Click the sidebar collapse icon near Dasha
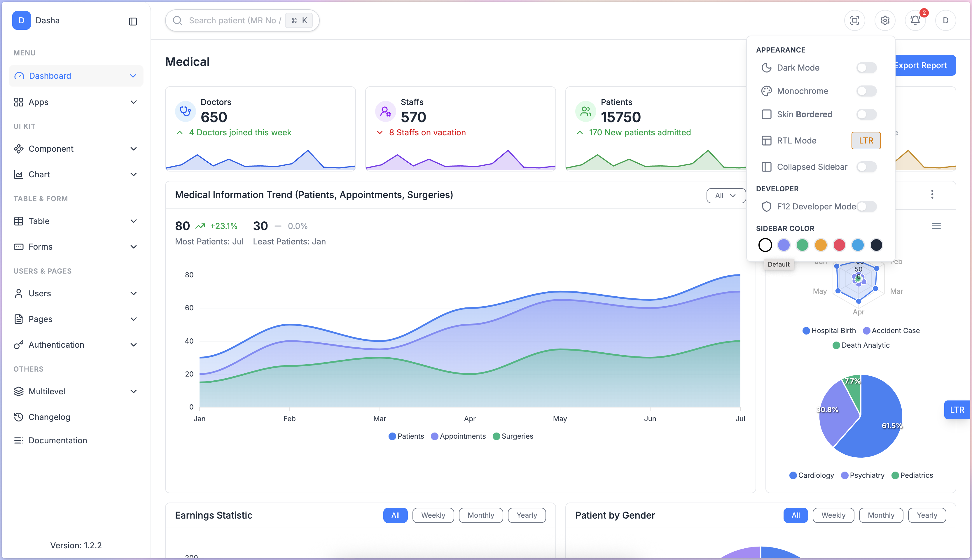The image size is (972, 560). tap(133, 21)
